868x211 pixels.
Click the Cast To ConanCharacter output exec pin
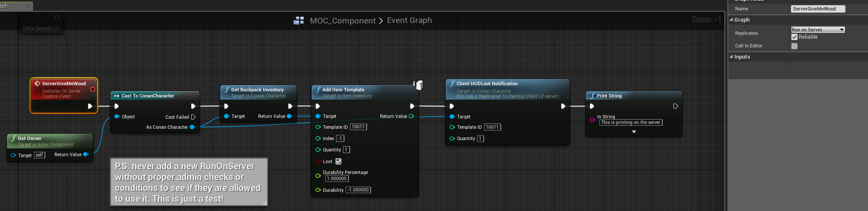193,106
